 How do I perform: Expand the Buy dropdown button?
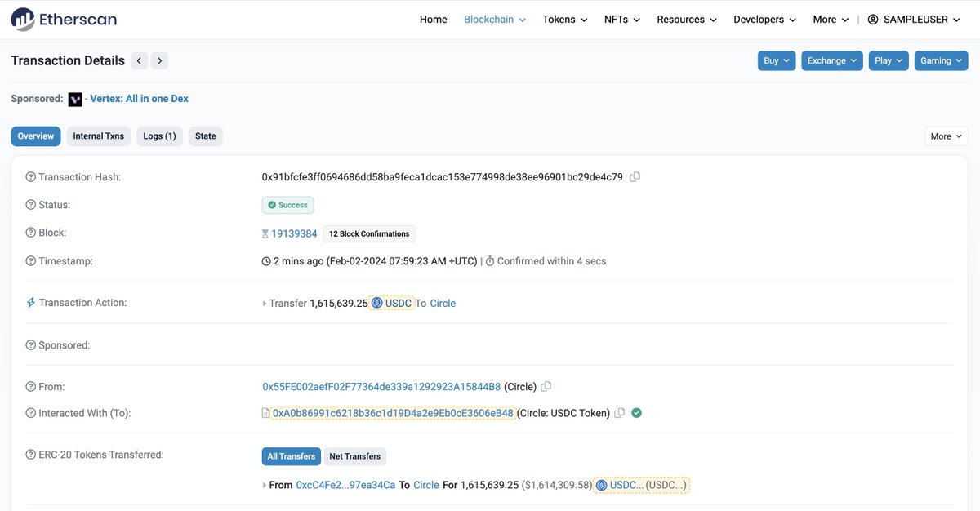coord(777,60)
